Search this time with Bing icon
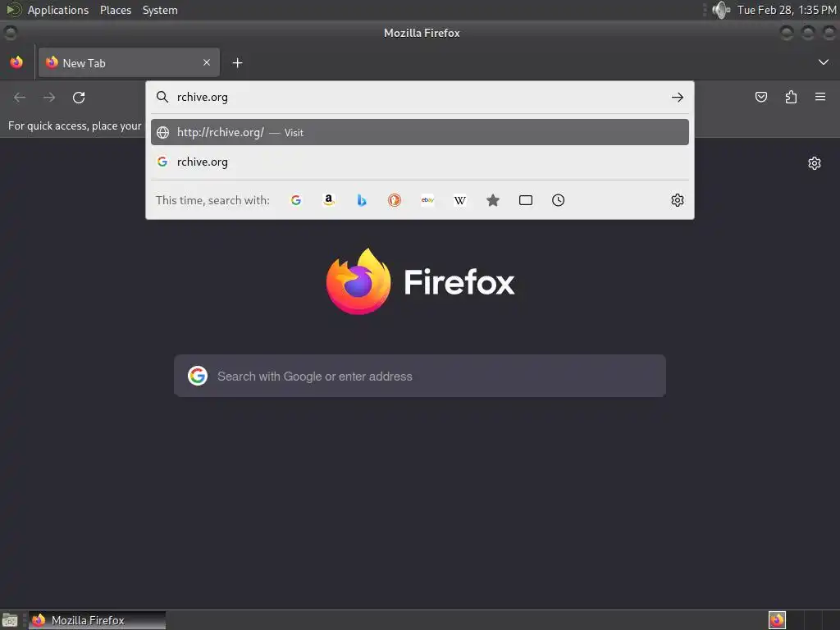The width and height of the screenshot is (840, 630). pyautogui.click(x=362, y=200)
